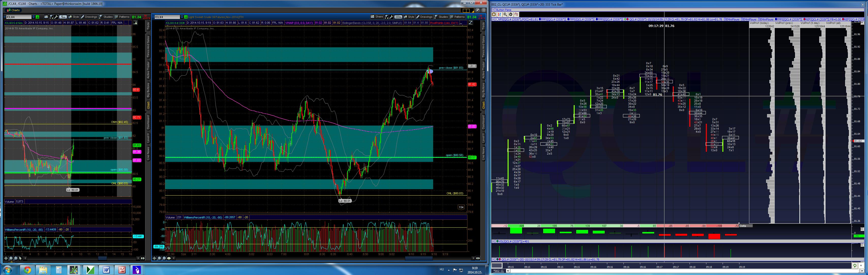Open Patterns menu in right chart
The width and height of the screenshot is (868, 275).
point(457,17)
